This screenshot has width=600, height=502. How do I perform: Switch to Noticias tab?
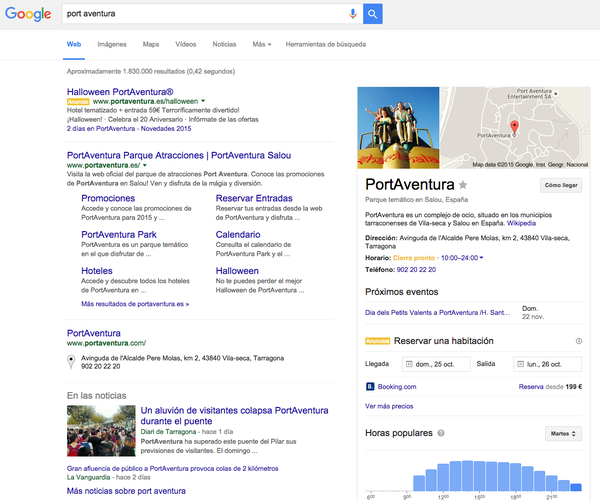click(x=224, y=44)
